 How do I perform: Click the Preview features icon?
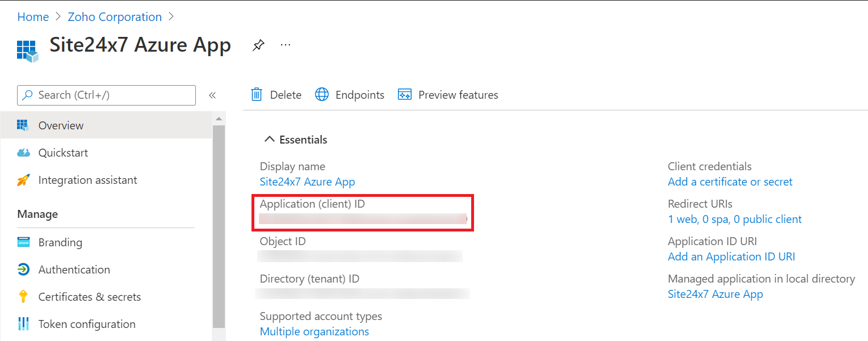(x=405, y=95)
